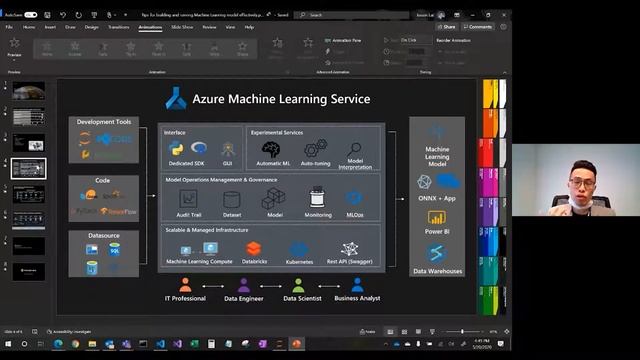The image size is (640, 360).
Task: Click the Model Interpretation magnifier icon
Action: pos(354,149)
